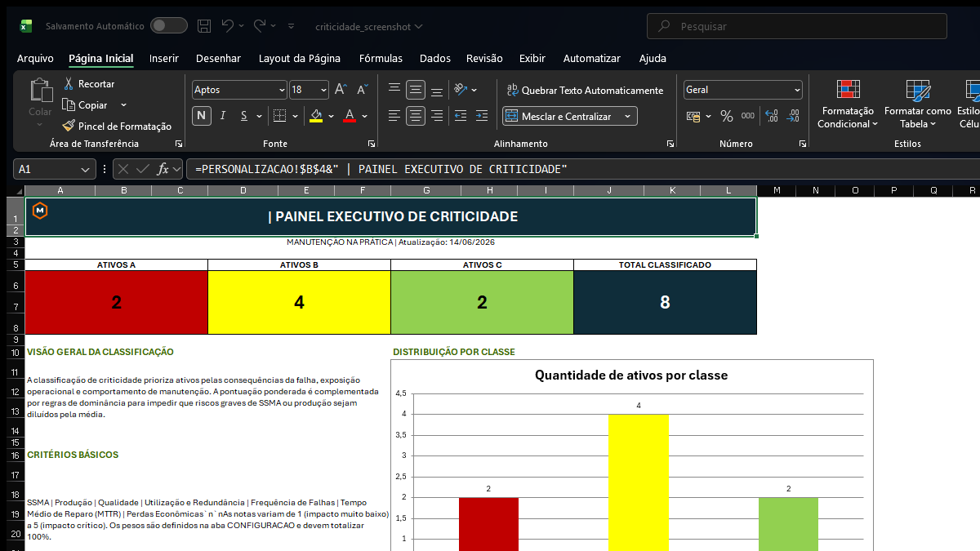
Task: Open the Revisão tab
Action: pos(484,58)
